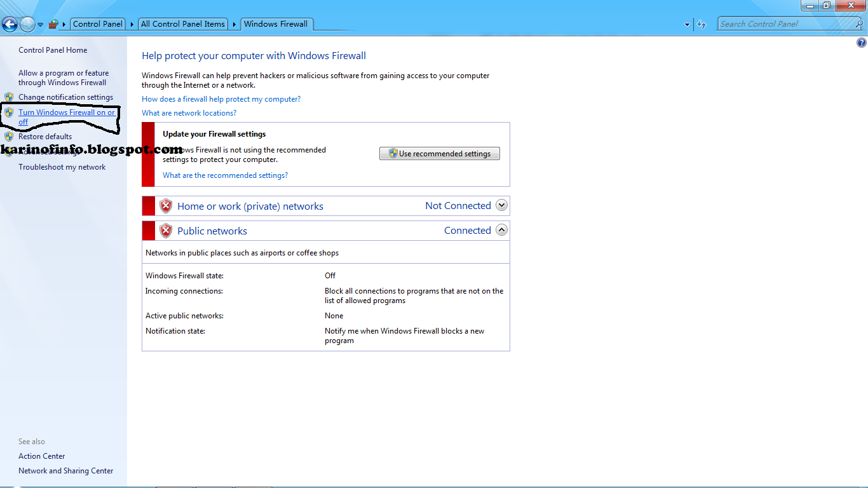Click red shield icon beside Home or work networks
Screen dimensions: 868x488
point(166,206)
